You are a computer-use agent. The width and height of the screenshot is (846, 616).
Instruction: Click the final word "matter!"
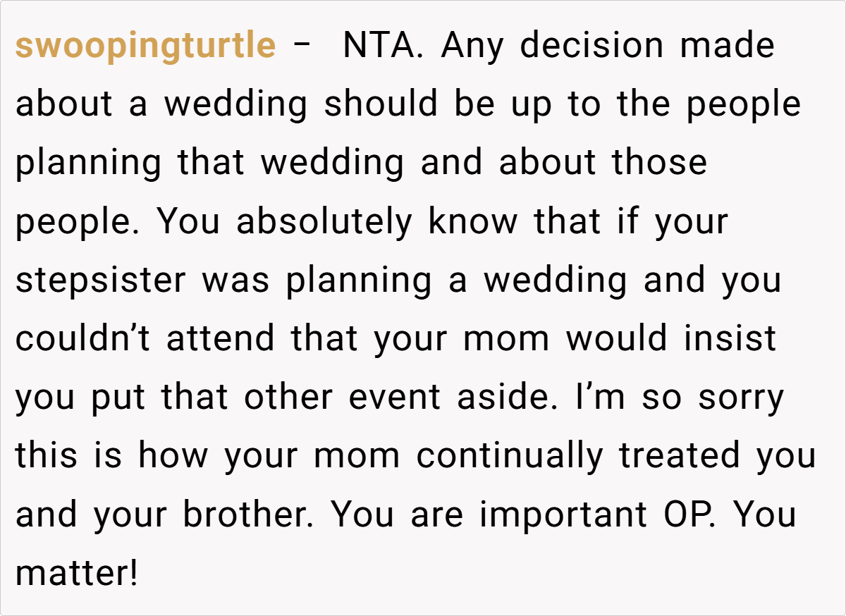76,573
